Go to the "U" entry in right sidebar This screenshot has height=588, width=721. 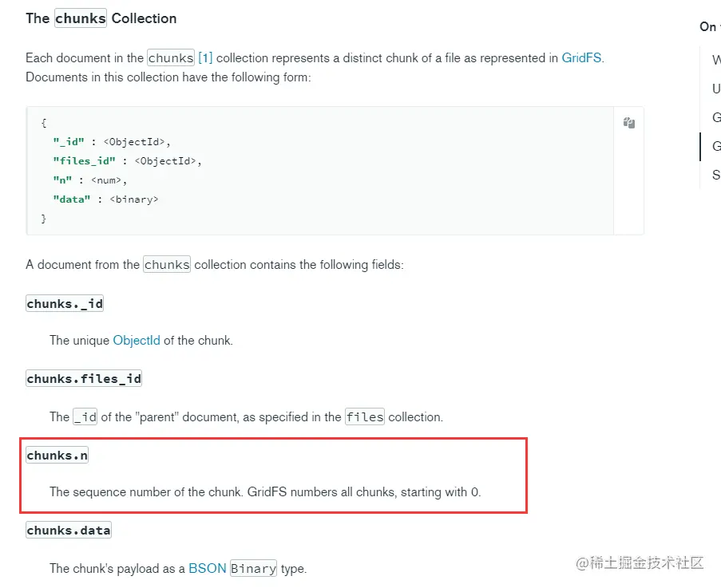tap(715, 89)
